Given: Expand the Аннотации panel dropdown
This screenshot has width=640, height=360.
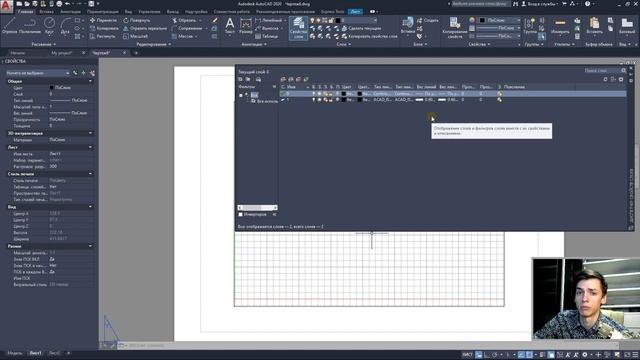Looking at the screenshot, I should (254, 44).
